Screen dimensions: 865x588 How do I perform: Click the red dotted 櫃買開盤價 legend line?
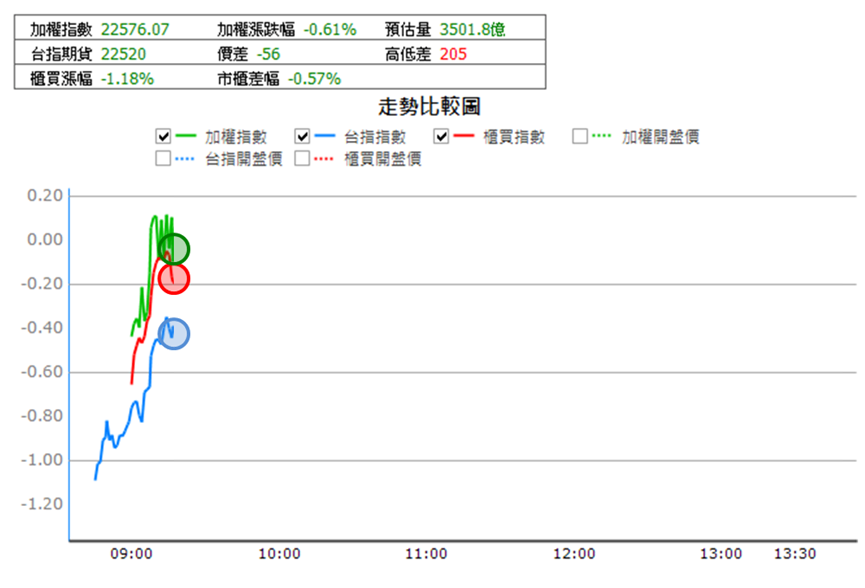coord(324,159)
